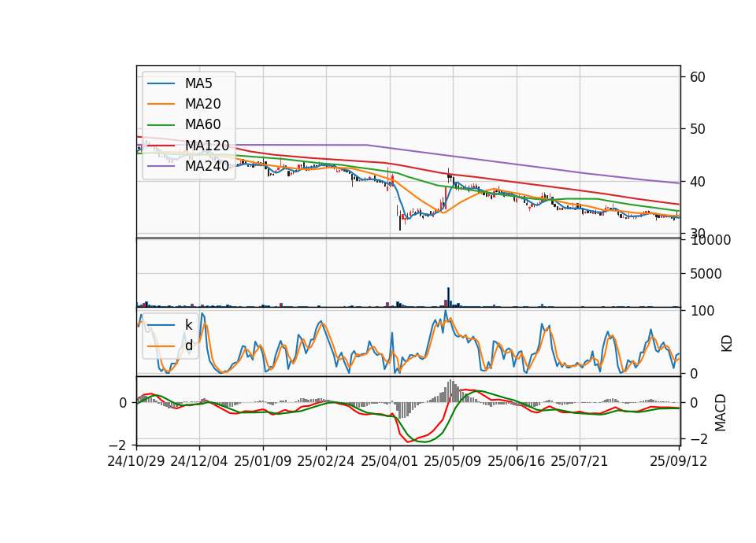Click the 25/05/09 date axis label
756x543 pixels.
click(452, 461)
